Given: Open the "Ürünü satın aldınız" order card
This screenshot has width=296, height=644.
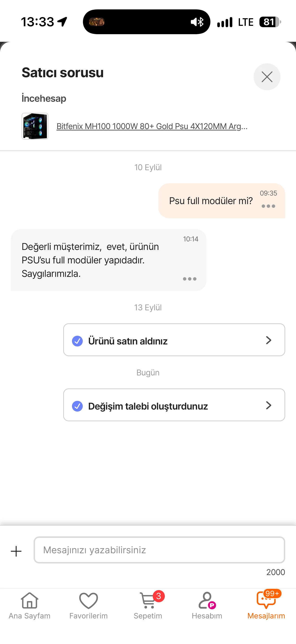Looking at the screenshot, I should [x=174, y=340].
